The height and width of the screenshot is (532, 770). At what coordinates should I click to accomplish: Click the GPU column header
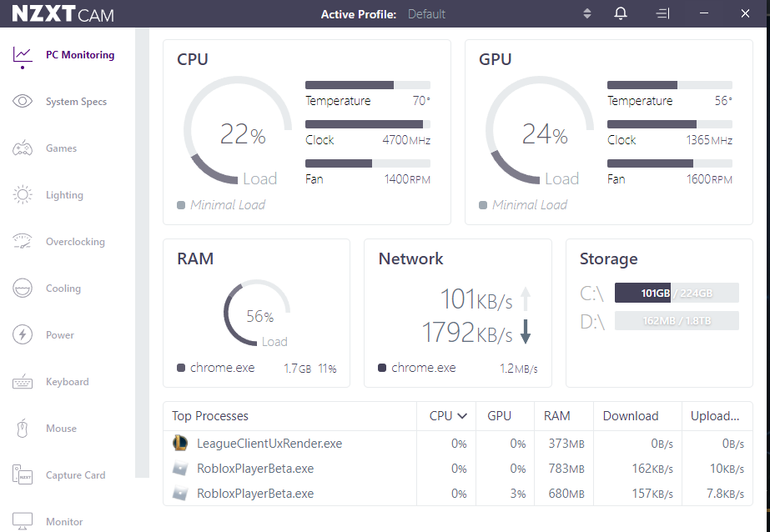[499, 415]
